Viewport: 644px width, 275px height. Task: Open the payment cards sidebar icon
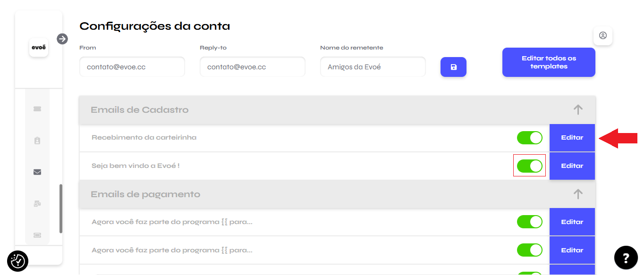pos(37,204)
